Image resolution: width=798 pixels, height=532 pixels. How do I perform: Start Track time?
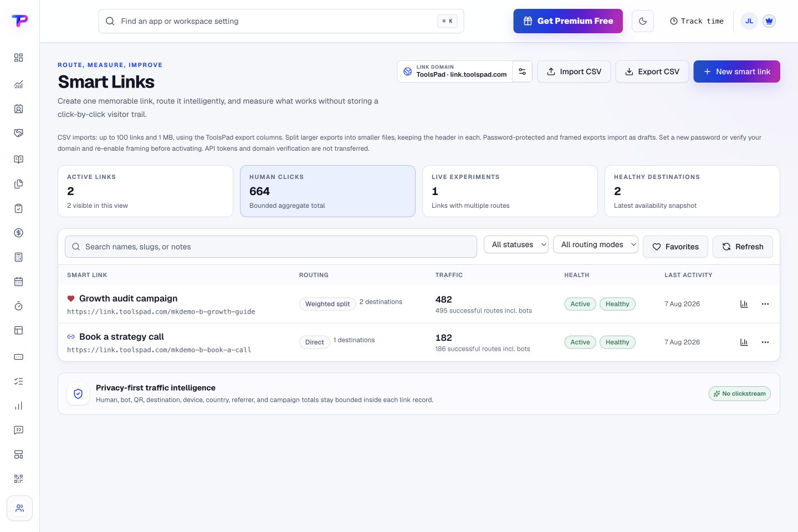[697, 21]
